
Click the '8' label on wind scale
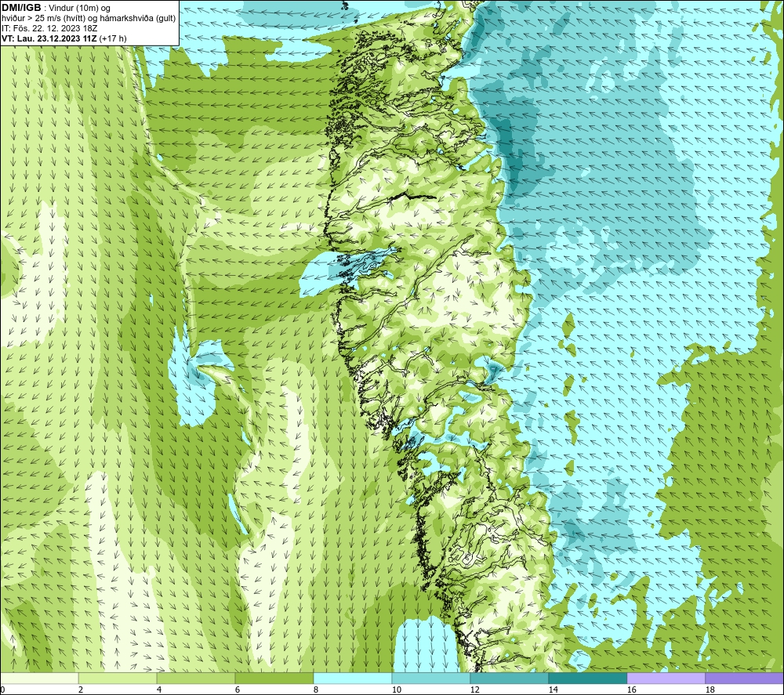(x=316, y=690)
